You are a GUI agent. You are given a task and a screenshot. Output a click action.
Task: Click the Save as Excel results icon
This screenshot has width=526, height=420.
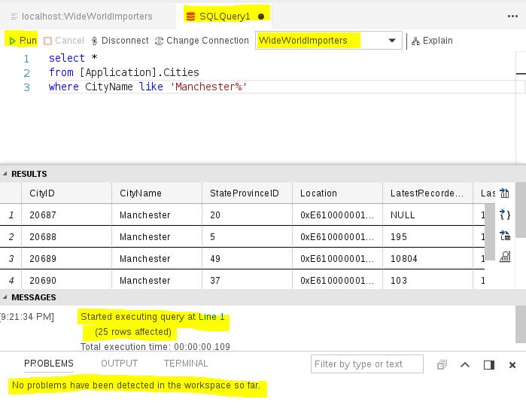tap(505, 236)
